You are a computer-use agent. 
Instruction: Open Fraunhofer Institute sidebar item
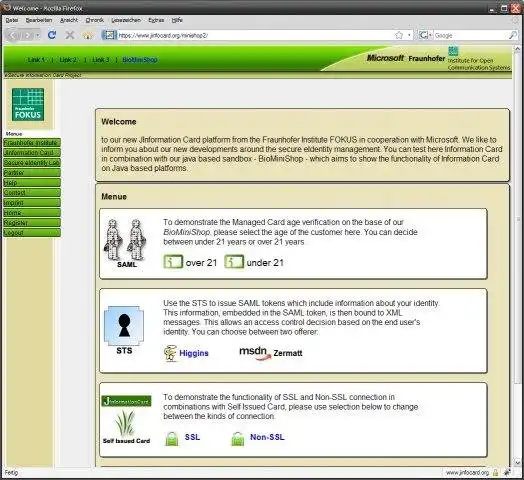pyautogui.click(x=32, y=143)
